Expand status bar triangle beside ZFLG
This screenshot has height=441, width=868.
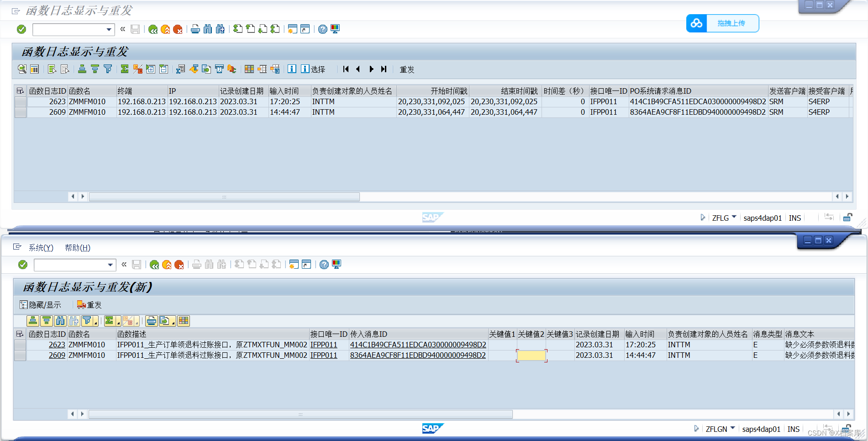[703, 218]
